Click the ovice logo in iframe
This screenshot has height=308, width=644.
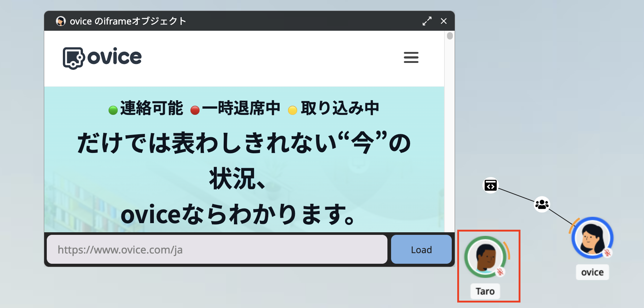point(102,58)
